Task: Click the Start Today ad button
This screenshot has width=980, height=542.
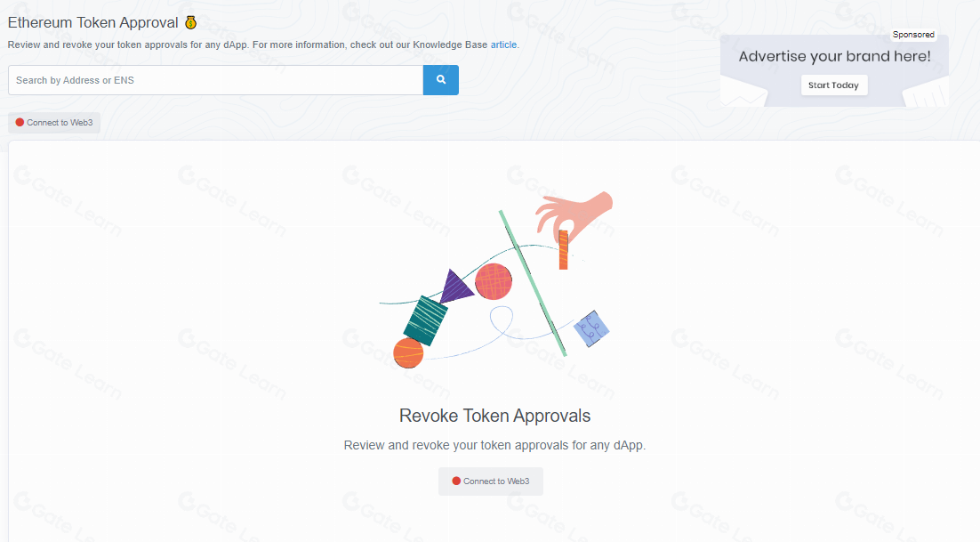Action: 833,85
